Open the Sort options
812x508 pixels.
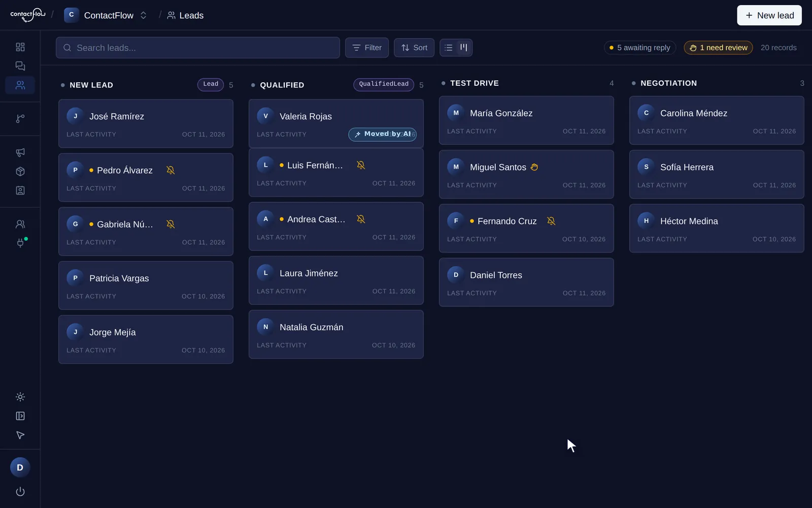coord(414,48)
